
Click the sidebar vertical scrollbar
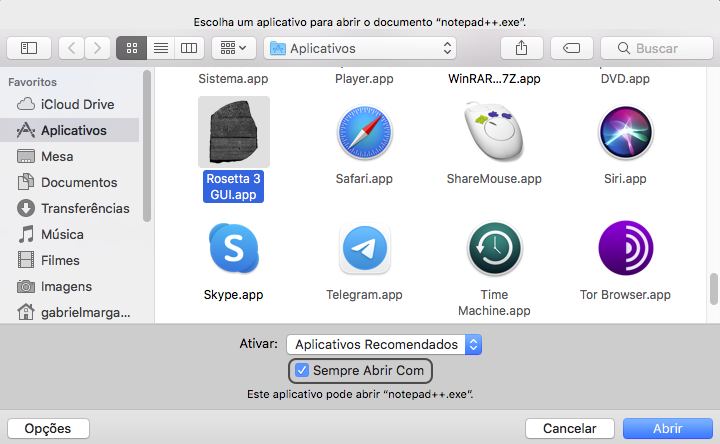pos(146,146)
